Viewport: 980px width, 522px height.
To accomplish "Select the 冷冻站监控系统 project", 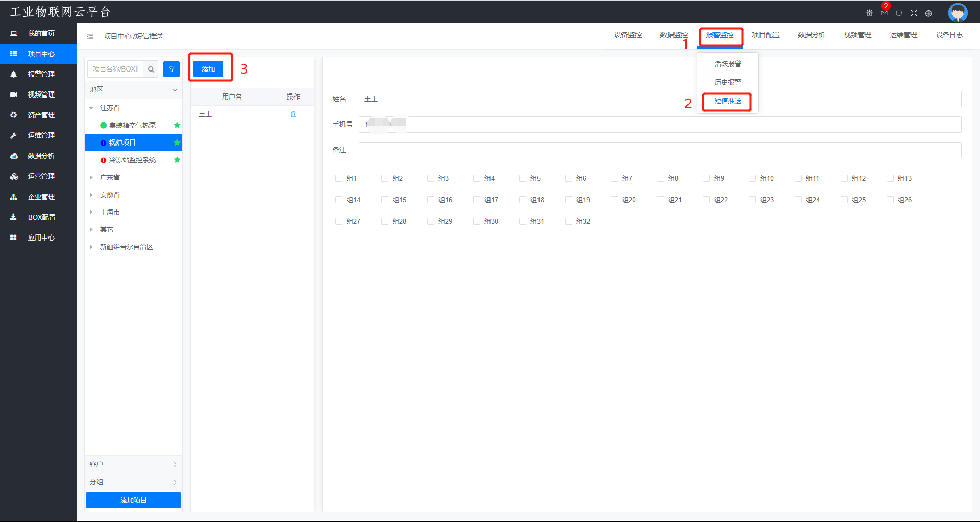I will click(133, 160).
